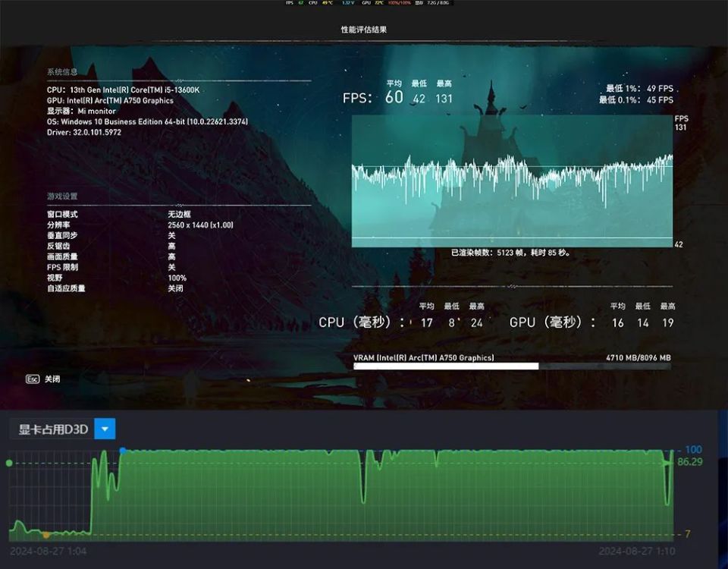Screen dimensions: 728x569
Task: Click the VRAM Arc A750 Graphics label
Action: 424,357
